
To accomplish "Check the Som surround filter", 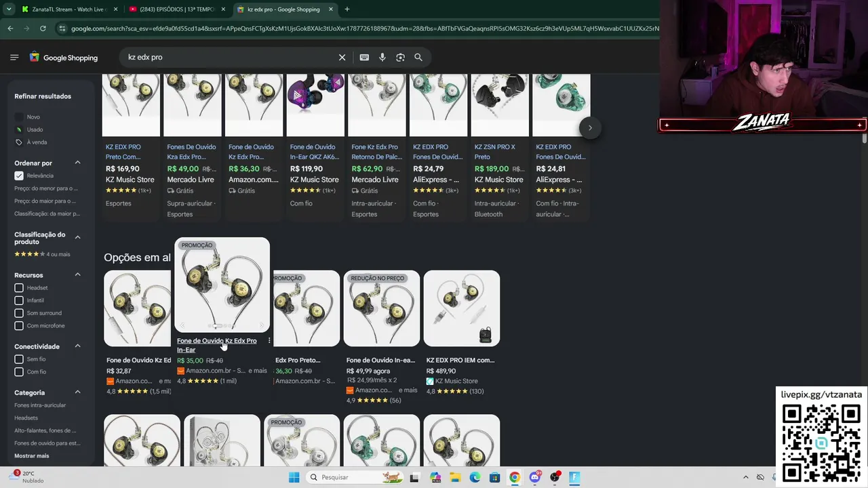I will pyautogui.click(x=19, y=313).
